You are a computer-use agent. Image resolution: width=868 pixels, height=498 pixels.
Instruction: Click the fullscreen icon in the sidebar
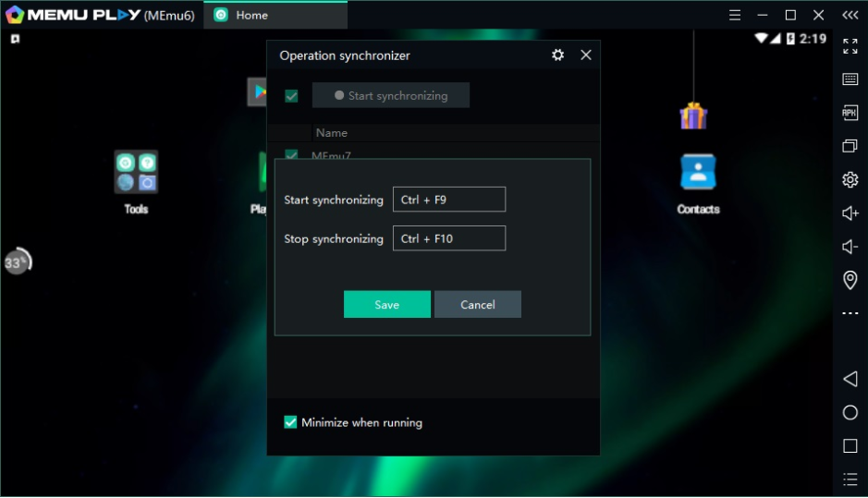click(850, 45)
